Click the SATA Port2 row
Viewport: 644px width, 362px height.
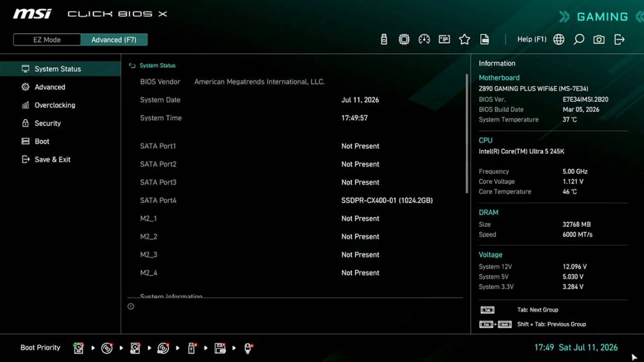(x=295, y=164)
